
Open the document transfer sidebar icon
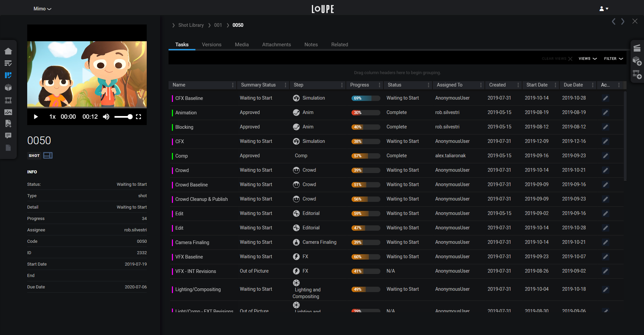[x=8, y=123]
